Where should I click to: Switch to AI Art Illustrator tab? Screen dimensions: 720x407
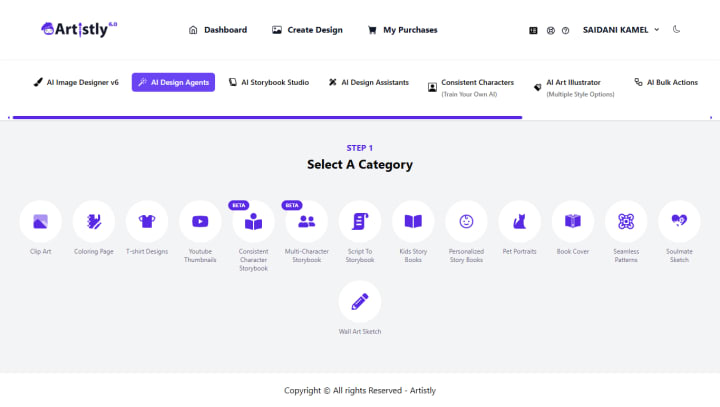pyautogui.click(x=574, y=87)
